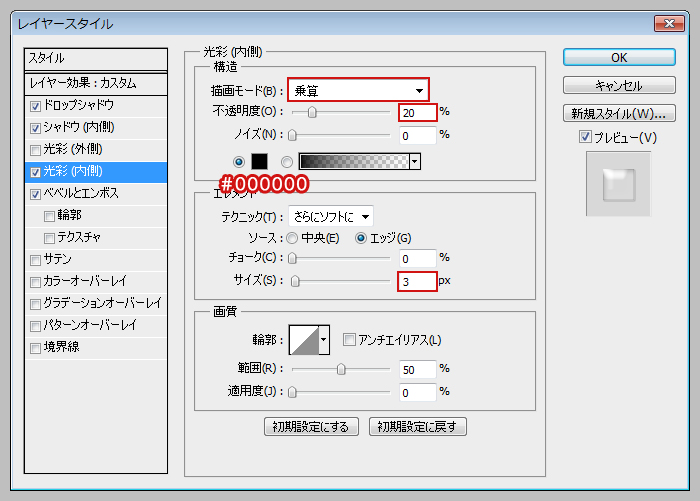700x501 pixels.
Task: Toggle the シャドウ (内側) checkbox
Action: coord(35,128)
